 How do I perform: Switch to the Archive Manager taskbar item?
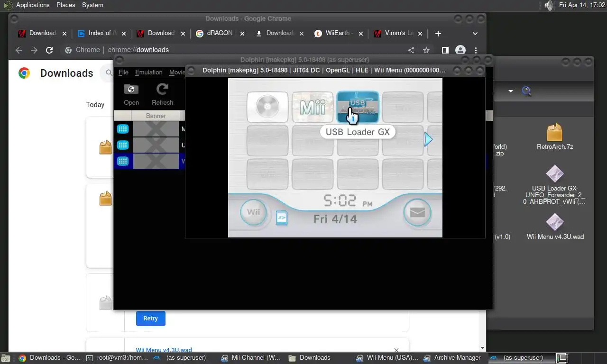[x=452, y=358]
